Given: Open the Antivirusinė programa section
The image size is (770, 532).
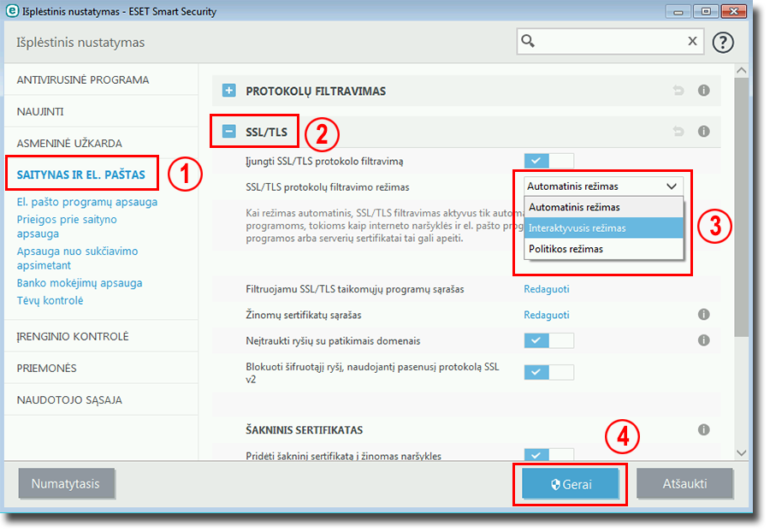Looking at the screenshot, I should (83, 80).
